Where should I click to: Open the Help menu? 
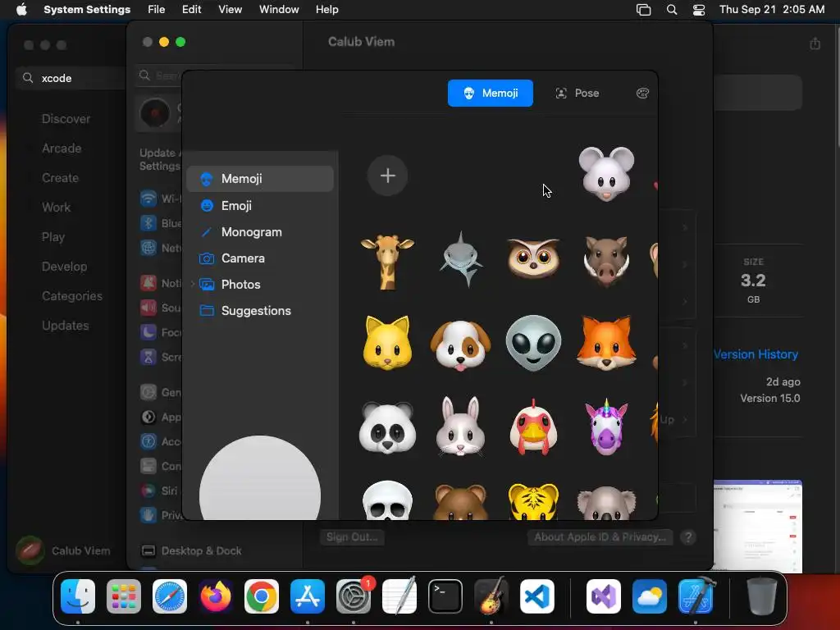(x=326, y=10)
